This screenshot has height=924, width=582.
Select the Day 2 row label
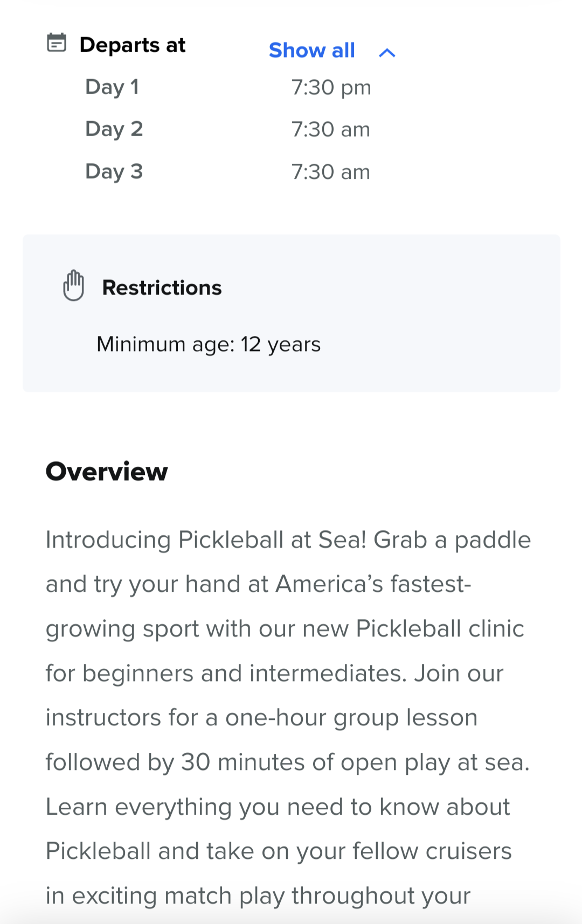114,129
